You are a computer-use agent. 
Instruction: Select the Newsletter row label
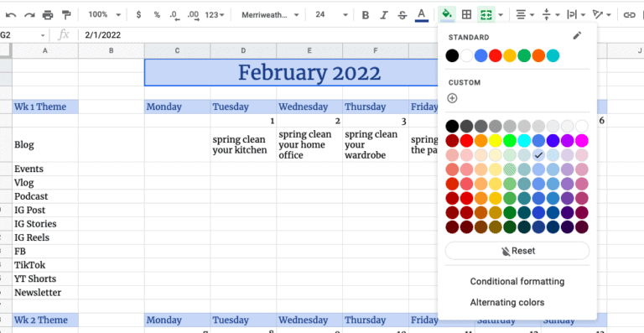(45, 293)
